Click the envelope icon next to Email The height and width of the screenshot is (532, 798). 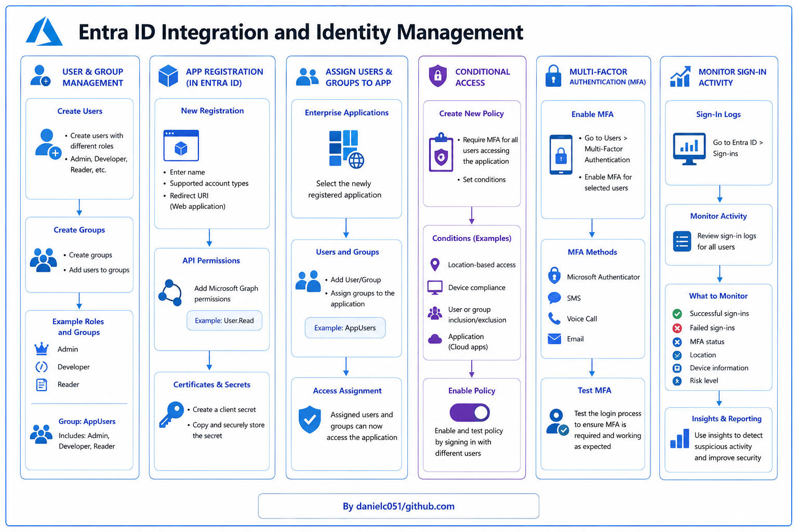[554, 339]
